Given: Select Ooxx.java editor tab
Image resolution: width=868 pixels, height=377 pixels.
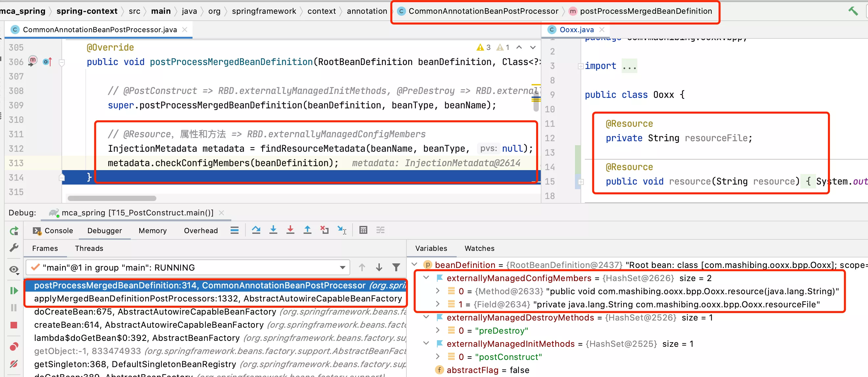Looking at the screenshot, I should tap(577, 30).
